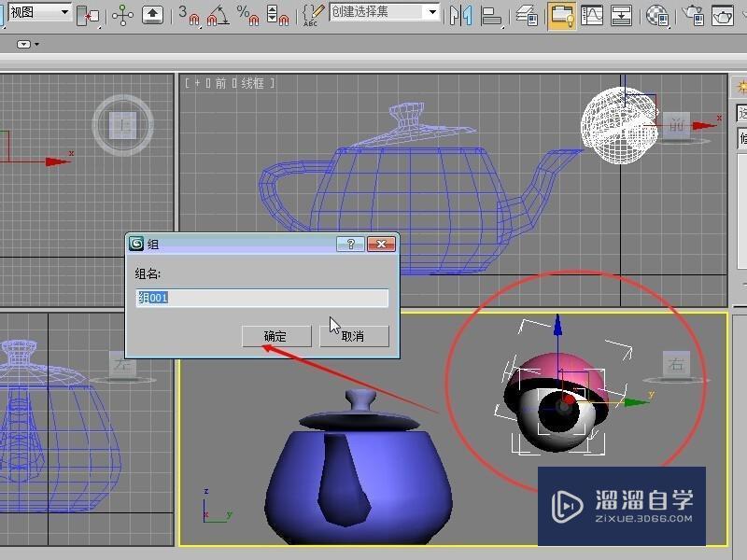747x560 pixels.
Task: Open the 前 viewport label menu
Action: (222, 81)
